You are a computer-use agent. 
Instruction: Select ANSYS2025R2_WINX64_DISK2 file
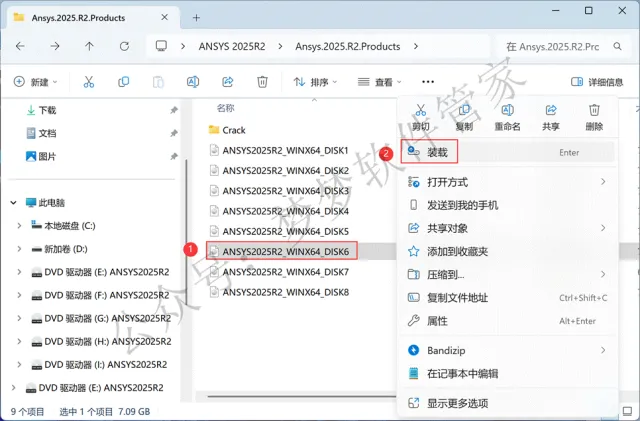coord(279,170)
